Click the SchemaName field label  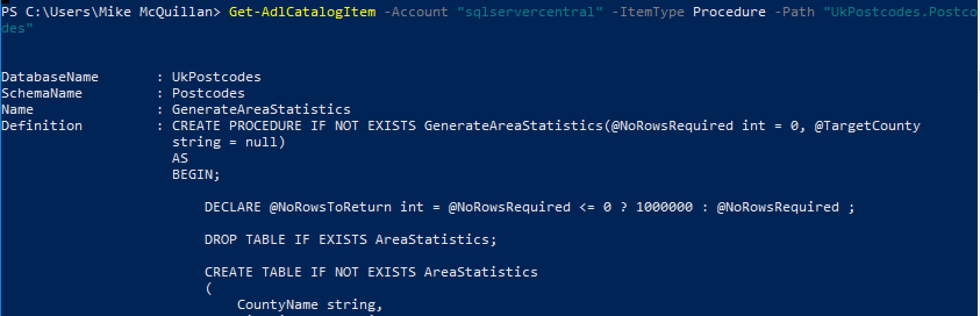[42, 93]
